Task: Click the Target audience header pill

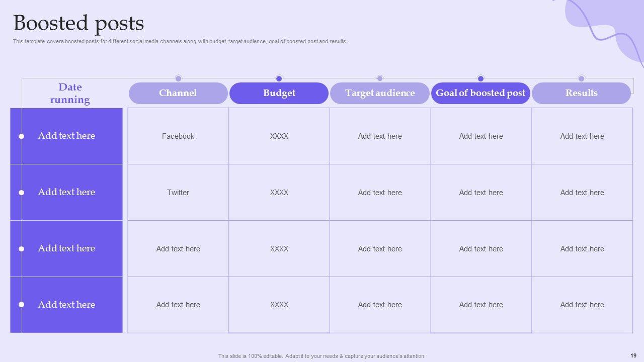Action: click(380, 93)
